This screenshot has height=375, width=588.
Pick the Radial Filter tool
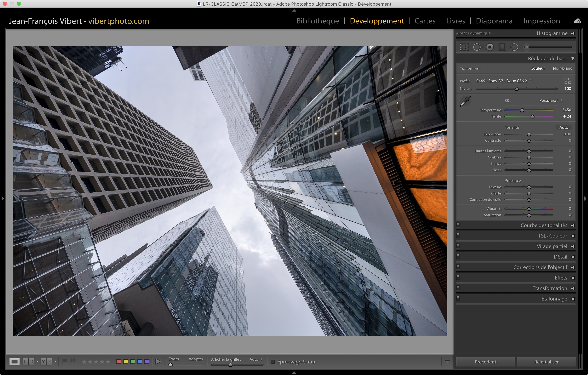(514, 47)
